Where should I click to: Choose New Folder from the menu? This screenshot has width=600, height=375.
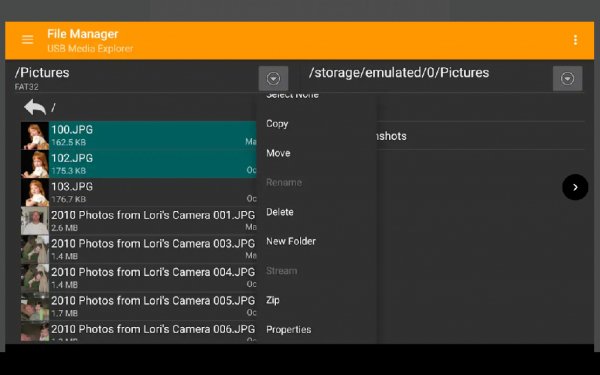(x=291, y=241)
